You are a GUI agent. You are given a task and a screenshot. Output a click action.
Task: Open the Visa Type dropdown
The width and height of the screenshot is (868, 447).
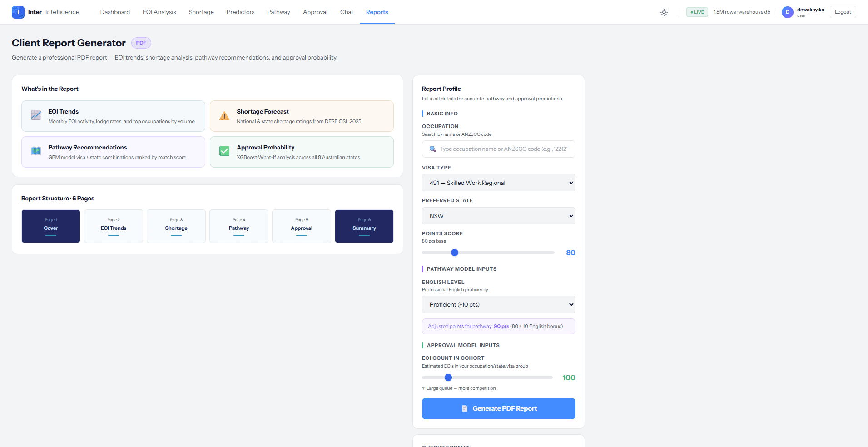499,183
